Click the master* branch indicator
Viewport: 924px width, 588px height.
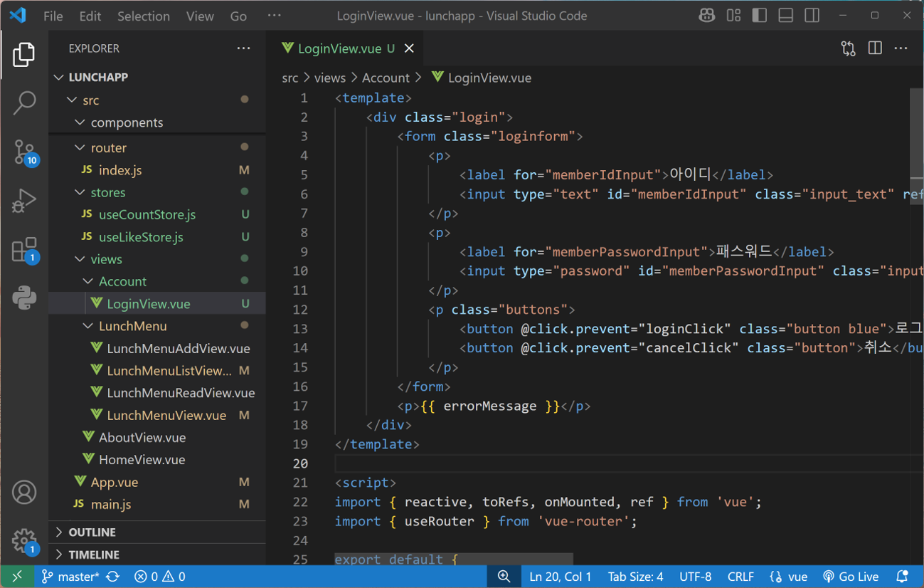(x=70, y=577)
